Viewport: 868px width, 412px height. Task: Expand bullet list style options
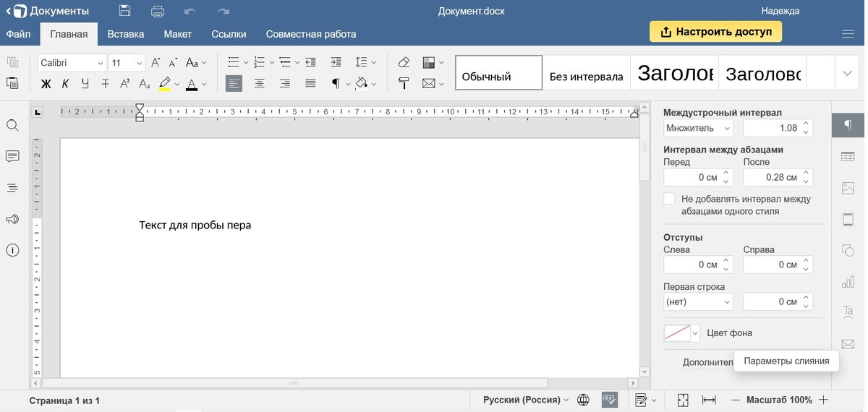246,63
